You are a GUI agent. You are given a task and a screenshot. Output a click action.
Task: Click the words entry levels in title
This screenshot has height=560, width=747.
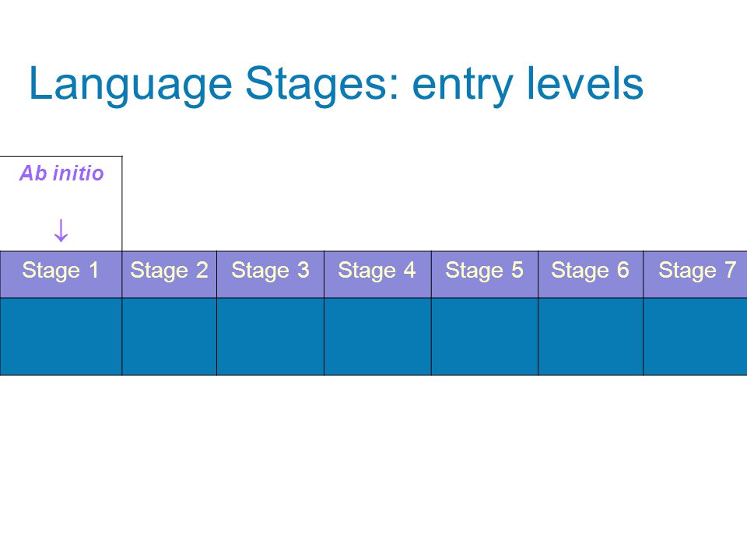pos(528,85)
